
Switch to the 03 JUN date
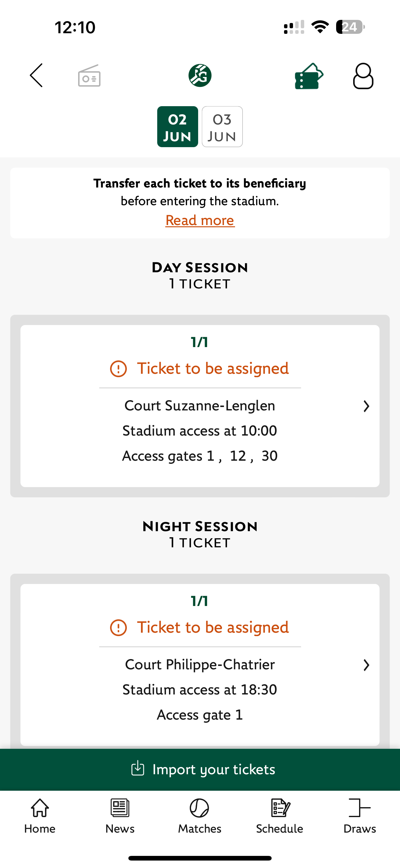click(222, 127)
